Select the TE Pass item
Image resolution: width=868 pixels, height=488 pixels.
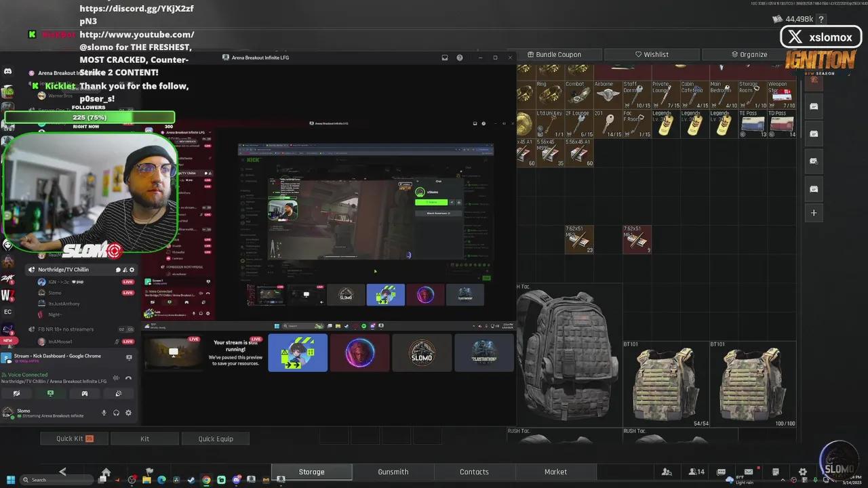pyautogui.click(x=753, y=124)
